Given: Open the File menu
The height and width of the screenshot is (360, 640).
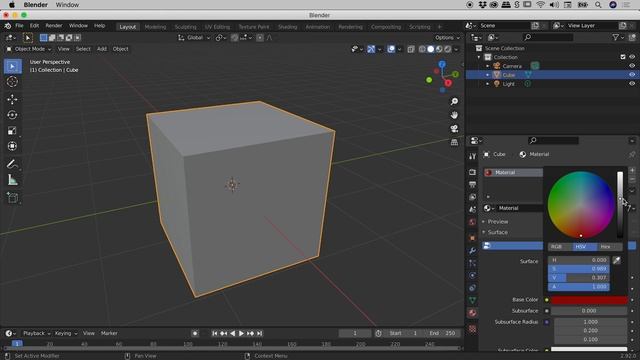Looking at the screenshot, I should coord(19,26).
